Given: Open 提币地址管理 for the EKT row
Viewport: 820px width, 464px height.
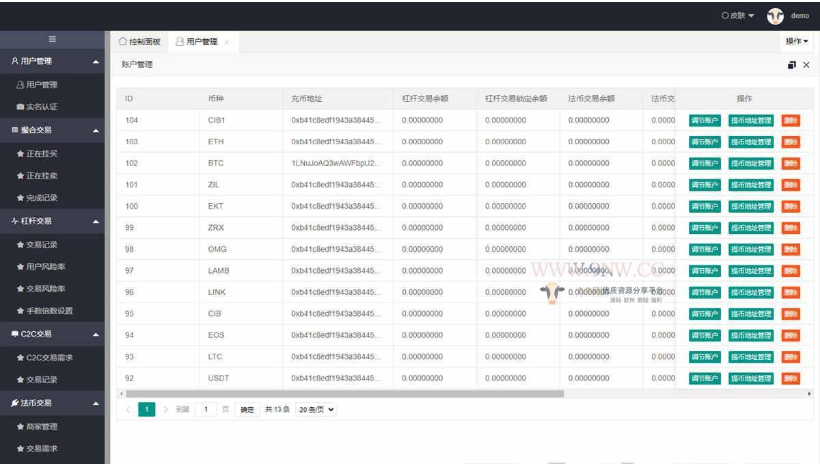Looking at the screenshot, I should [751, 206].
